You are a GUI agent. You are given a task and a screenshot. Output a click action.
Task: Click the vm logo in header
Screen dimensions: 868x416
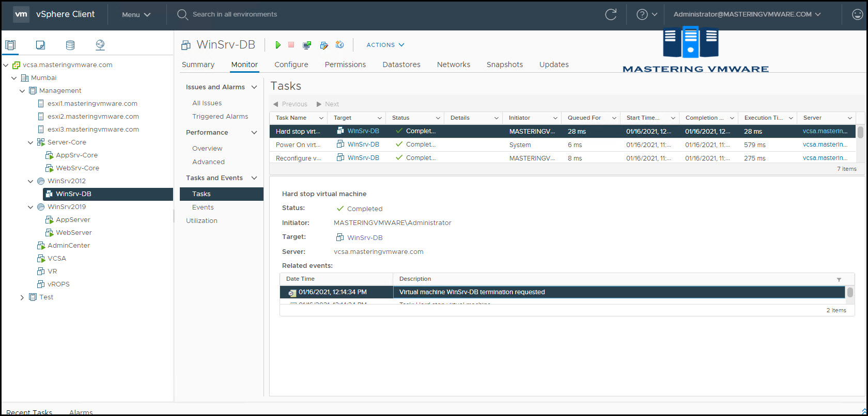(x=21, y=14)
